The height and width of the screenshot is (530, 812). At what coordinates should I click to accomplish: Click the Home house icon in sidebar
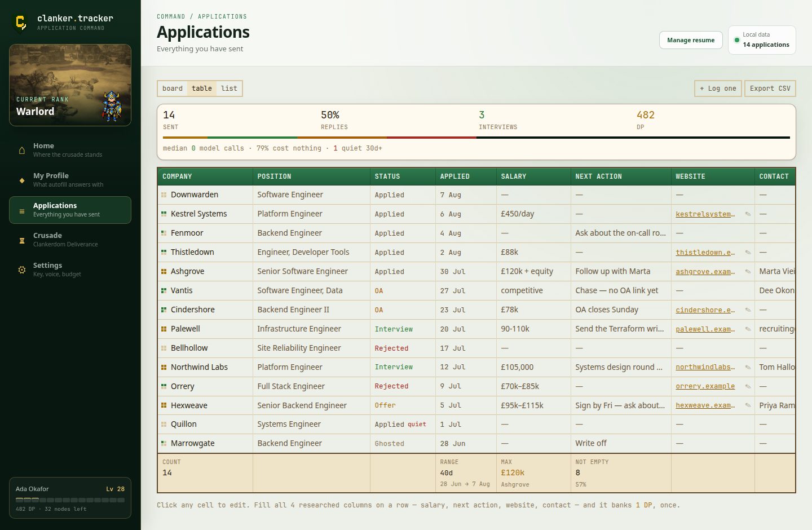tap(22, 150)
